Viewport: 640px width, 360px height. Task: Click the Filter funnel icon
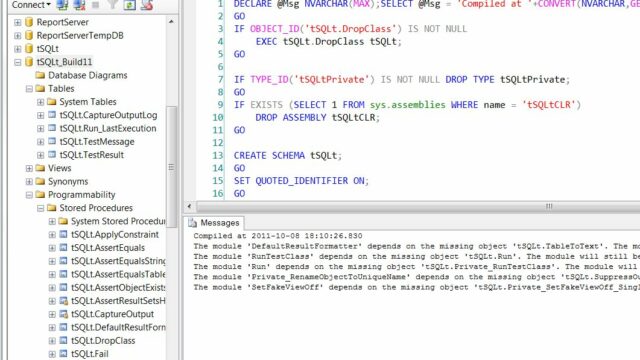click(113, 4)
